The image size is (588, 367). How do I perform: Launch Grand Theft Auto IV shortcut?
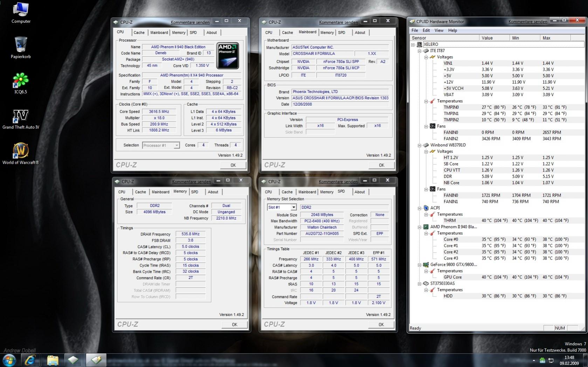21,119
